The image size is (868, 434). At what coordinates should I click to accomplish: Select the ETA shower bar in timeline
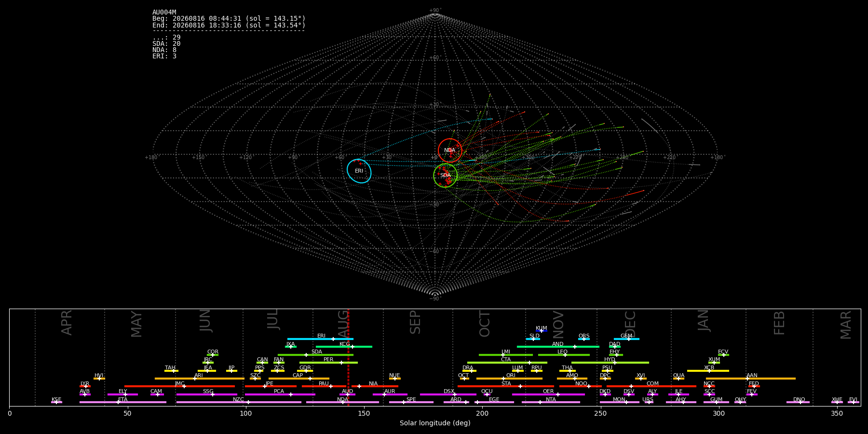tap(123, 402)
